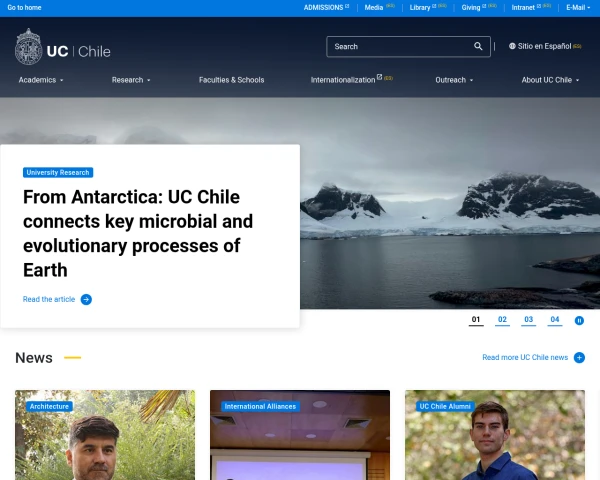Click the Architecture tag on news card
Screen dimensions: 600x480
(x=49, y=407)
